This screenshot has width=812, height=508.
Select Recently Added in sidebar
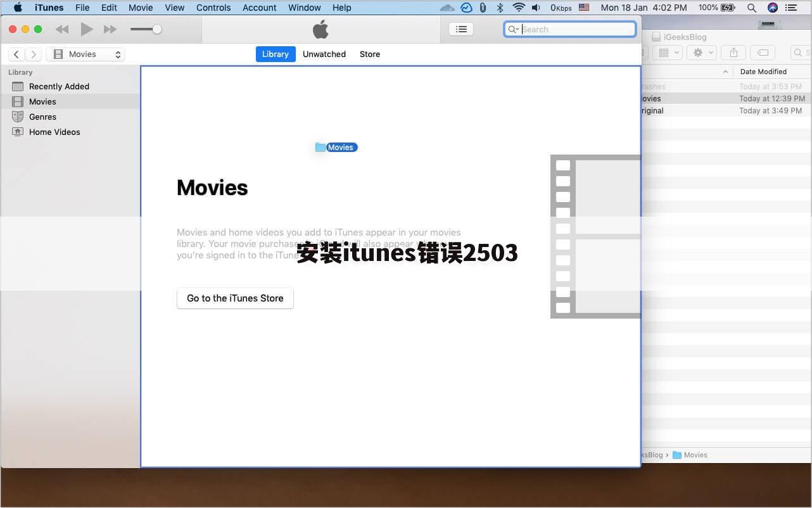(x=70, y=86)
